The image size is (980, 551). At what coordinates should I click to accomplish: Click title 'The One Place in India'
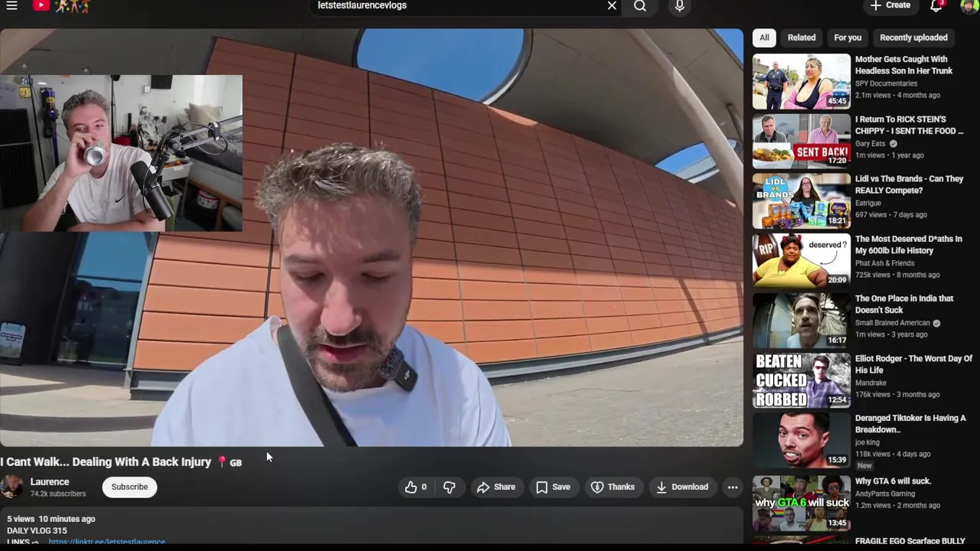click(904, 304)
